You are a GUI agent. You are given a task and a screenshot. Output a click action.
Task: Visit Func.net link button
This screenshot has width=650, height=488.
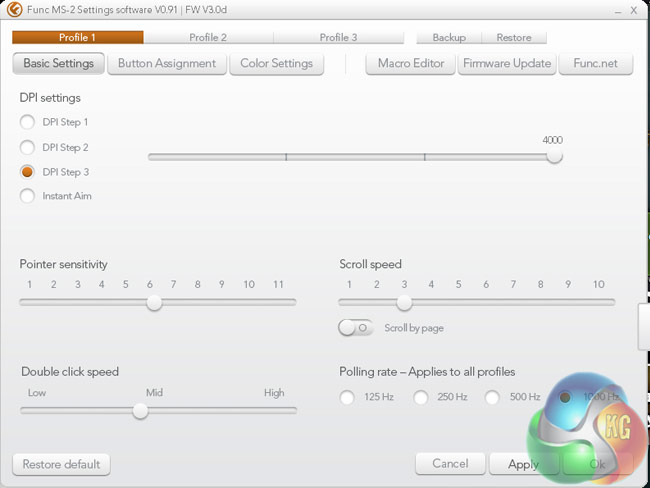coord(596,63)
